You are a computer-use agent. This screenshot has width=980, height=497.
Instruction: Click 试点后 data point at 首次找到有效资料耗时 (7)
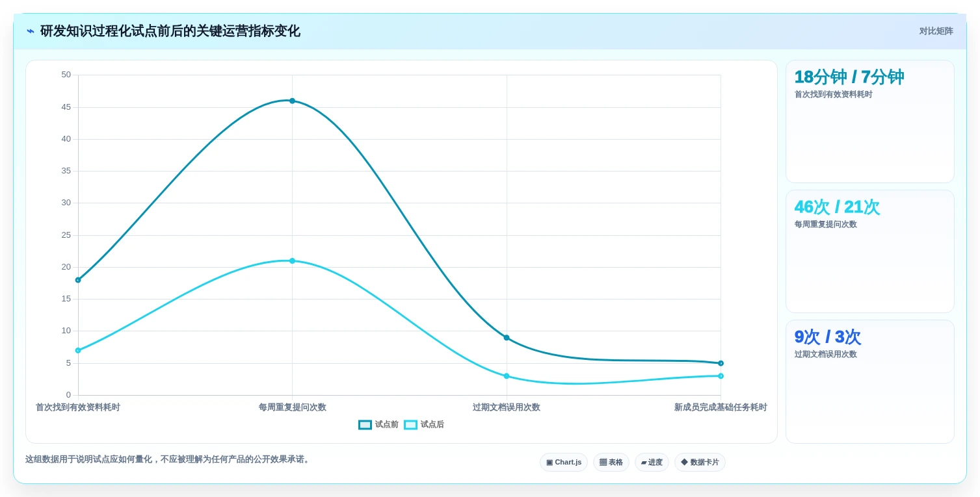pyautogui.click(x=78, y=351)
